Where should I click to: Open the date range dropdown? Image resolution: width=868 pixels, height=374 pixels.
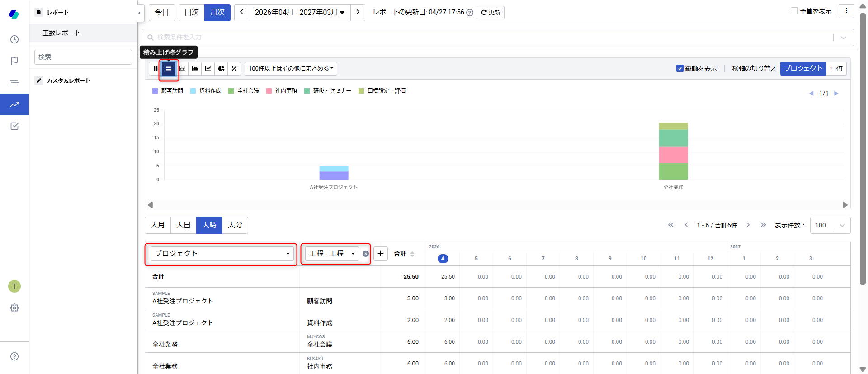click(299, 12)
